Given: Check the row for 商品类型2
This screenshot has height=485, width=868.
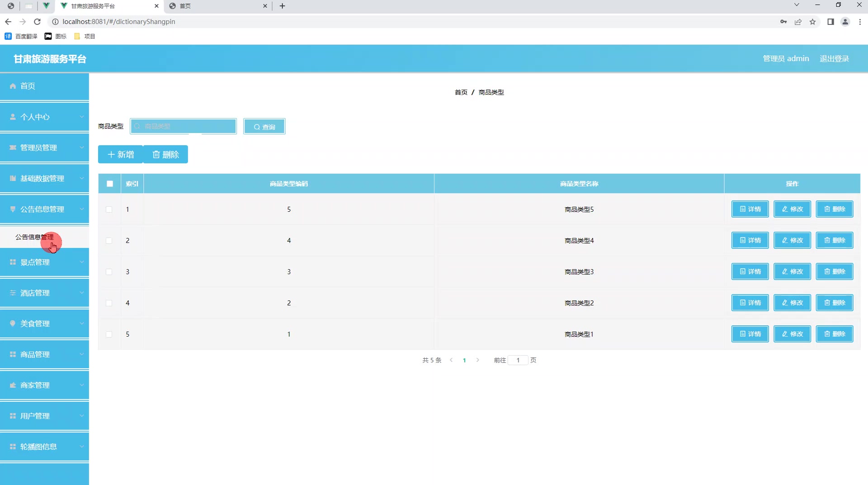Looking at the screenshot, I should coord(109,303).
